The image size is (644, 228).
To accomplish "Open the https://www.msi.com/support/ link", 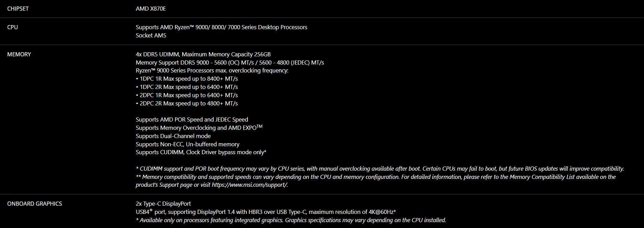I will pyautogui.click(x=249, y=185).
